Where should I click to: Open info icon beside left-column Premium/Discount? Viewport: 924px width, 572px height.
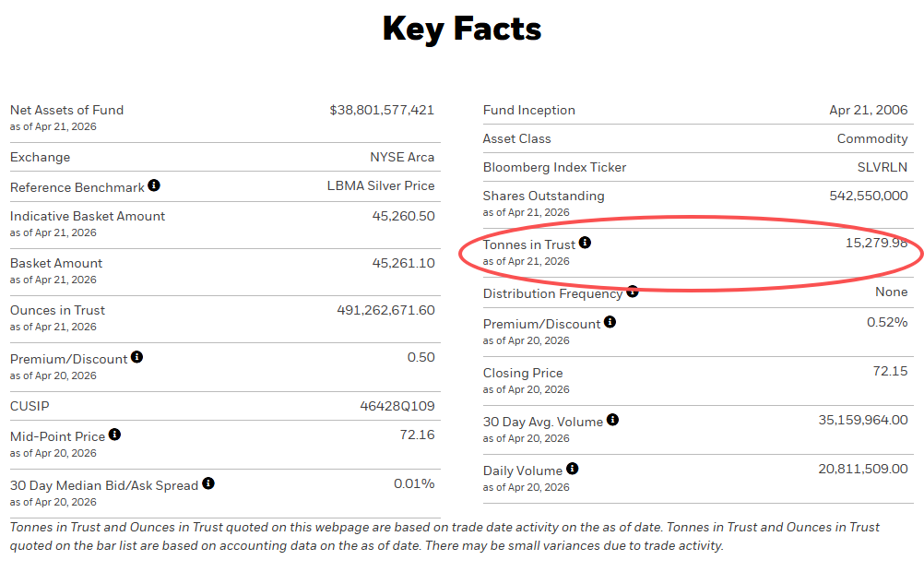click(x=136, y=357)
